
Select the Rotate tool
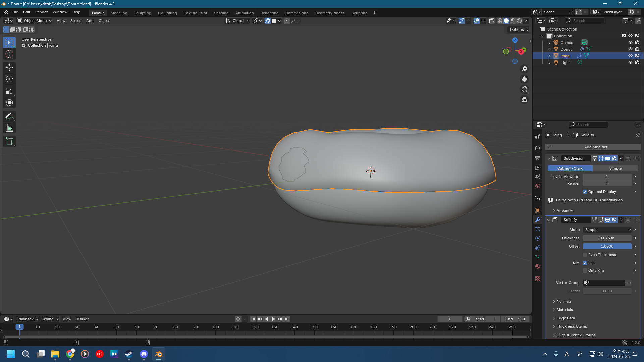[9, 79]
